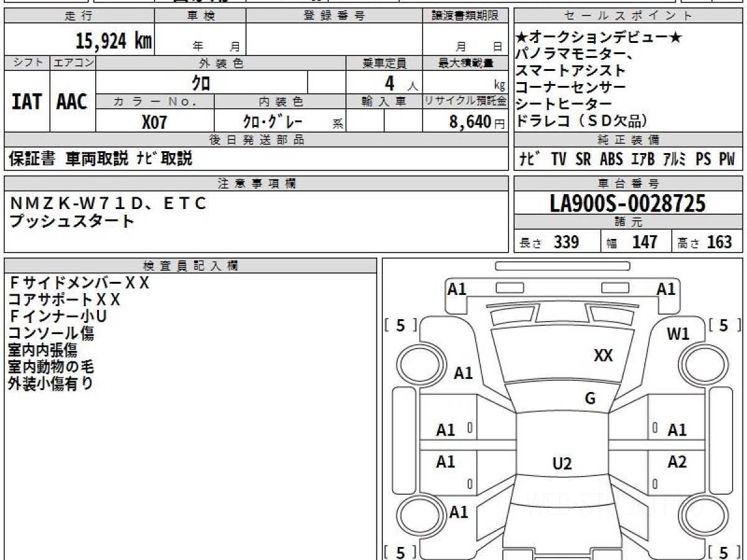Select the exterior color value クロ
The height and width of the screenshot is (560, 747).
[200, 82]
